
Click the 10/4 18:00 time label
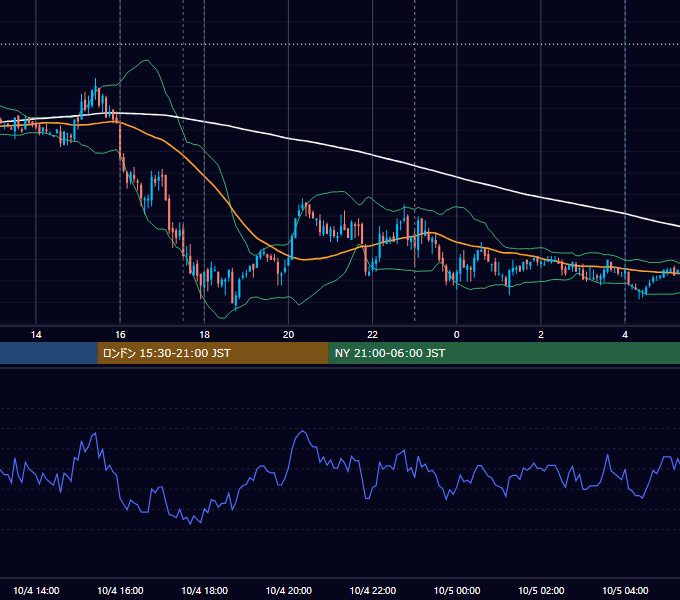pyautogui.click(x=204, y=590)
